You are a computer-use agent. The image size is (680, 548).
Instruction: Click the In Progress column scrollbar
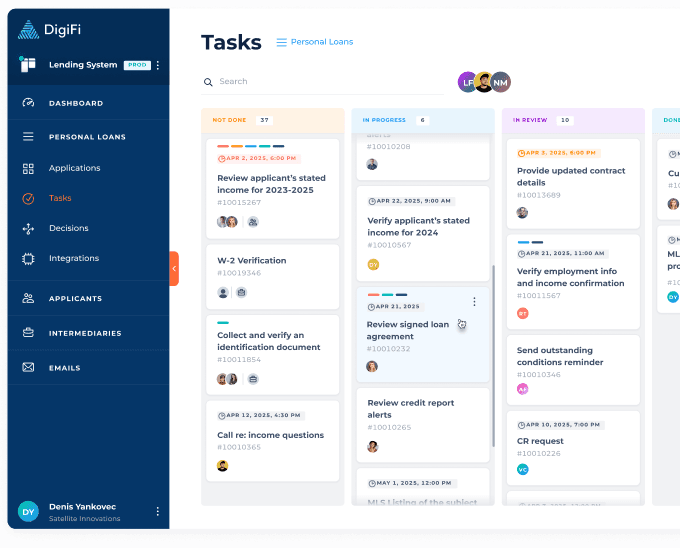(494, 356)
